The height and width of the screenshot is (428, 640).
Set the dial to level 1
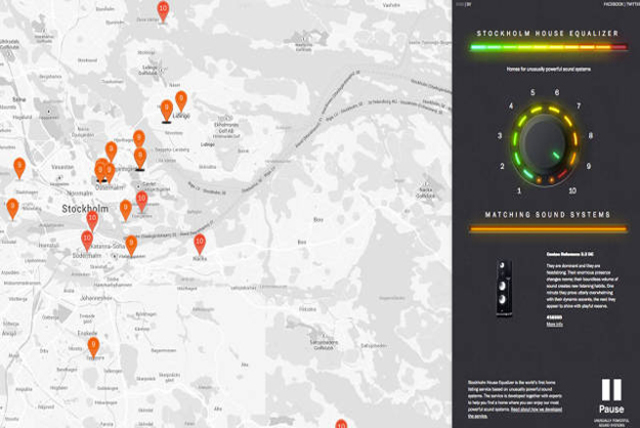519,191
